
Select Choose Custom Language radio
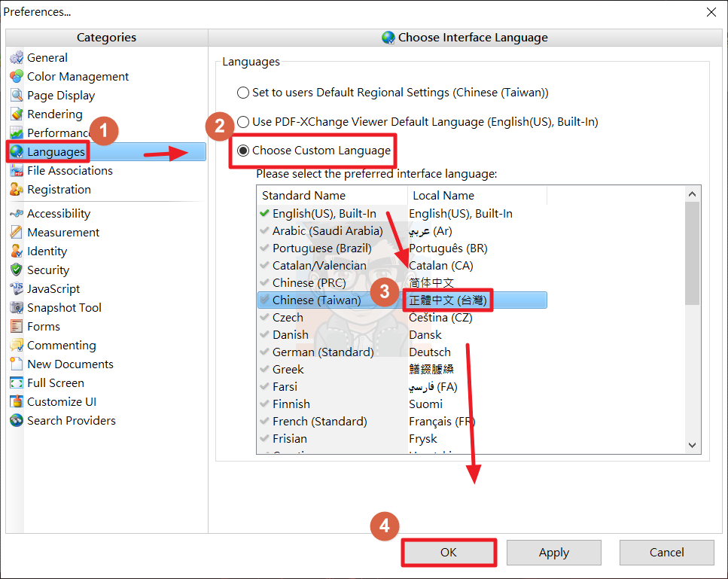point(243,151)
